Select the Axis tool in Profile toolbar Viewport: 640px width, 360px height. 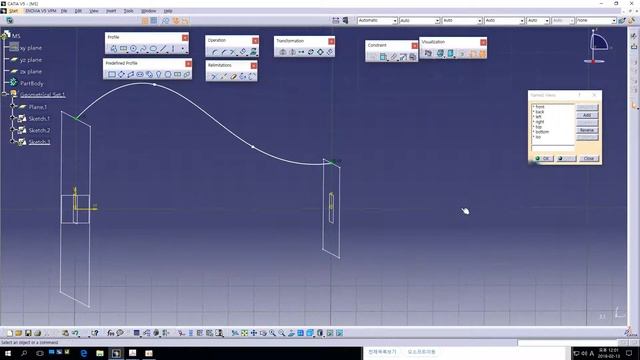(173, 49)
